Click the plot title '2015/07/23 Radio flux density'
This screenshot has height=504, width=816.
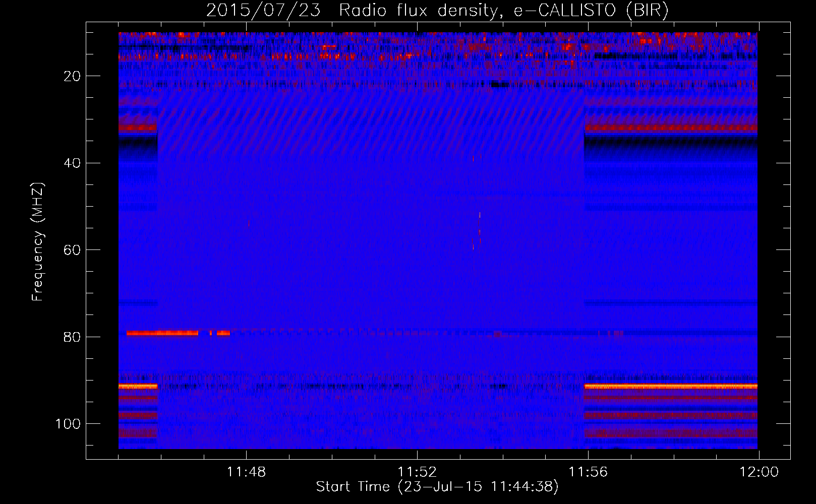pyautogui.click(x=437, y=11)
